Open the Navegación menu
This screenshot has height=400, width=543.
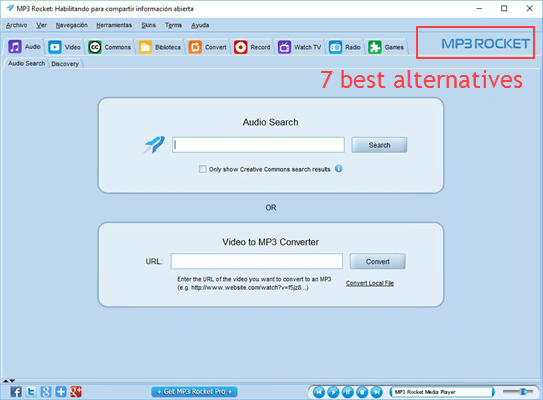pyautogui.click(x=72, y=25)
